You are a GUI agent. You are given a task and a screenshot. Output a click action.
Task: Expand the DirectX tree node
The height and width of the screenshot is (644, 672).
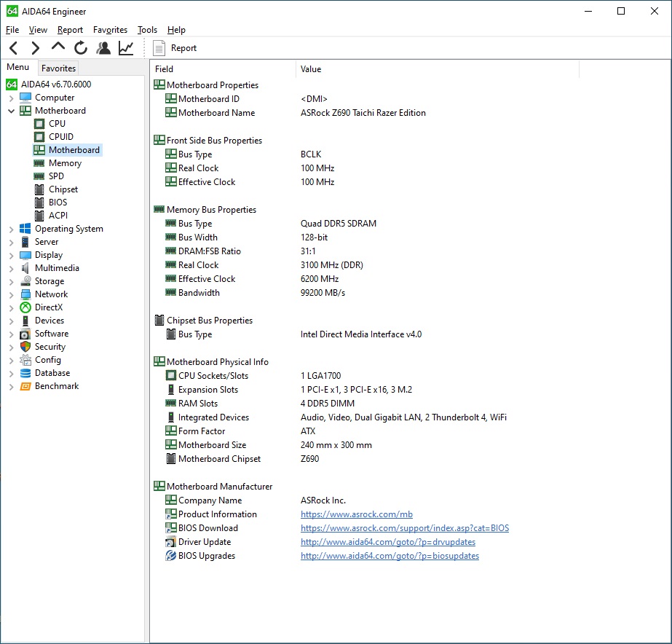12,308
